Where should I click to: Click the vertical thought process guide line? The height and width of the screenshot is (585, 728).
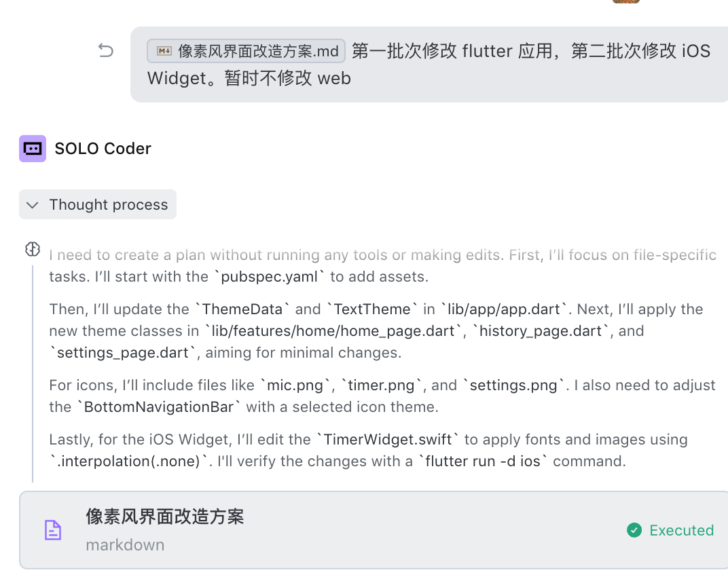(33, 373)
